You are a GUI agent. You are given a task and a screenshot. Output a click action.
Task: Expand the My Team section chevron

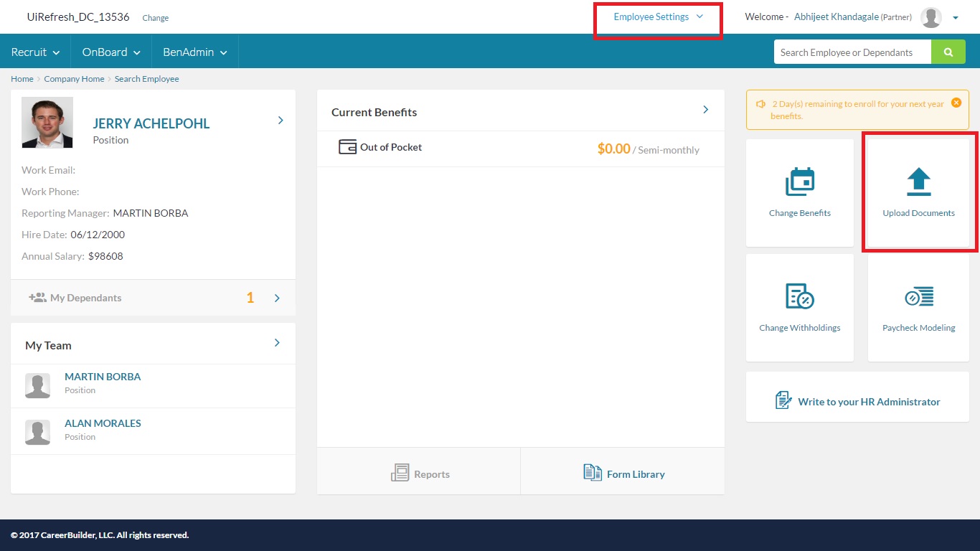coord(277,343)
